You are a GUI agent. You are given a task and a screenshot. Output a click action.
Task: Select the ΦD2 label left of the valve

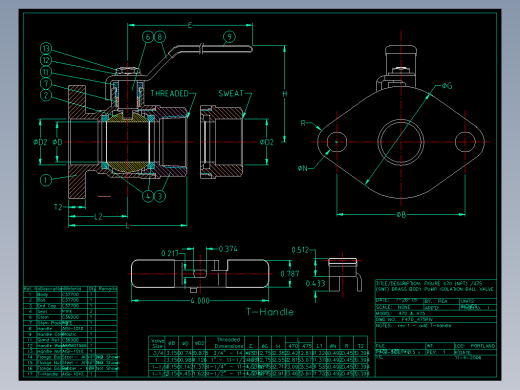pos(40,142)
